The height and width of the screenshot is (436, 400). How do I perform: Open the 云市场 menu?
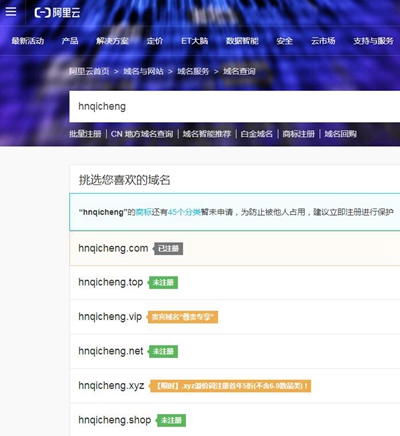(x=323, y=41)
